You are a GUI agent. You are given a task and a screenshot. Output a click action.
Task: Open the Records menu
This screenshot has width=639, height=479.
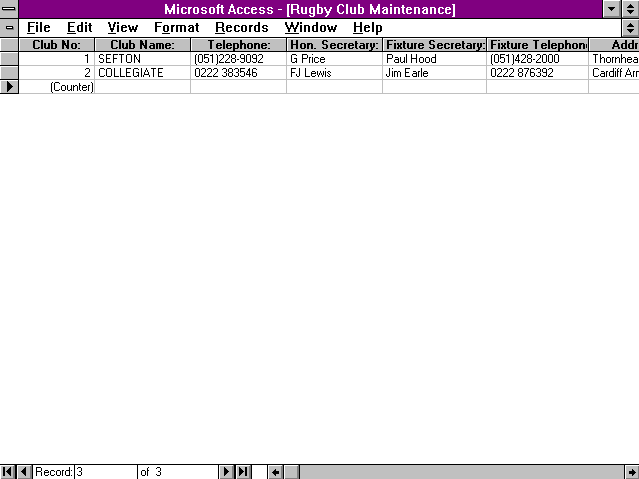(x=242, y=28)
